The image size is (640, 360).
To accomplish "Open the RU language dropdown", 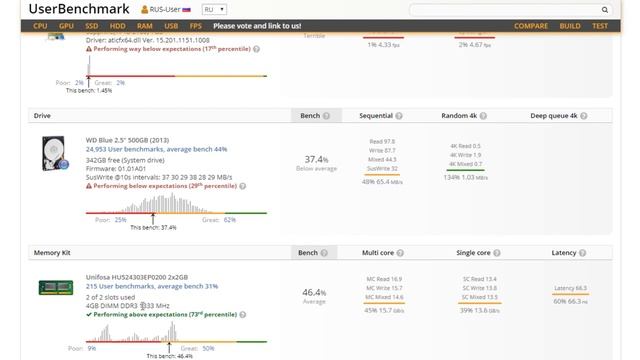I will [x=214, y=9].
